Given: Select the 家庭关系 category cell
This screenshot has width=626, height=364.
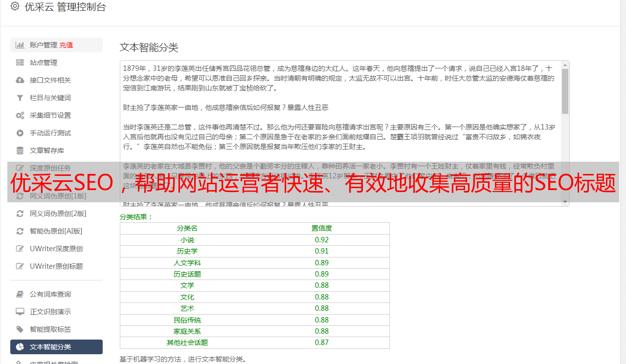Looking at the screenshot, I should 187,331.
